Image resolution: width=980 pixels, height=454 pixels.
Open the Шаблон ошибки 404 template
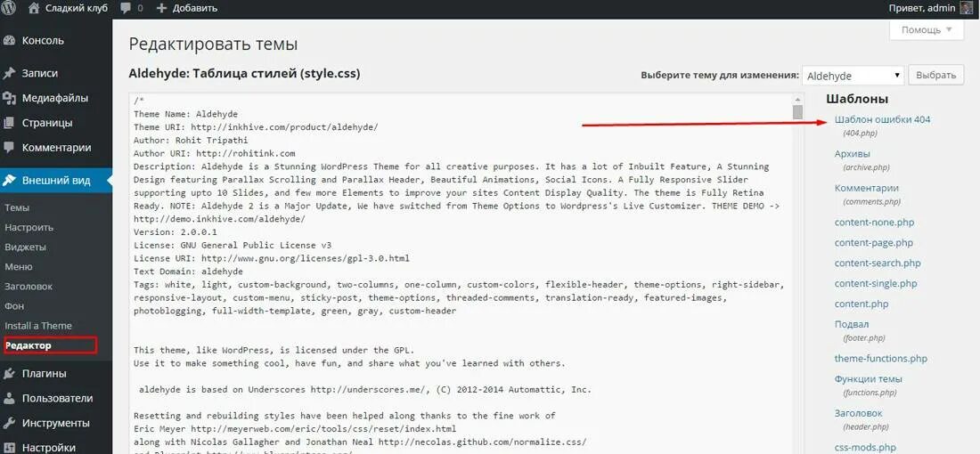point(883,119)
